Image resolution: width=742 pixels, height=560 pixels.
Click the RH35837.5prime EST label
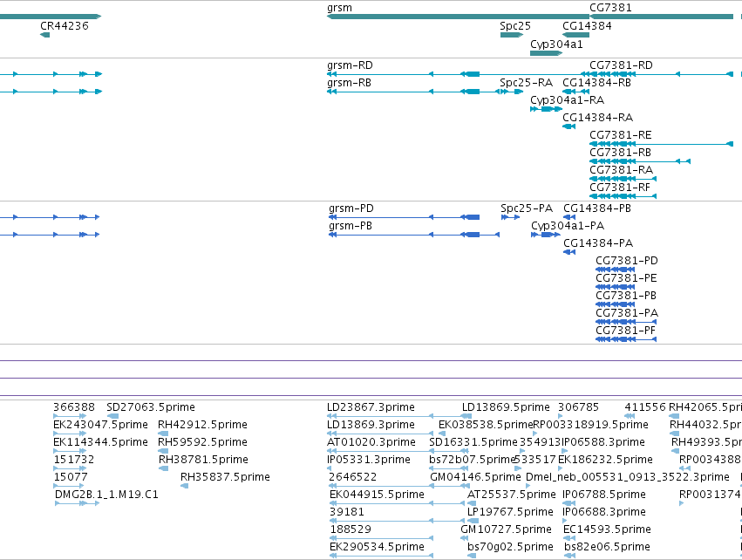[x=225, y=477]
